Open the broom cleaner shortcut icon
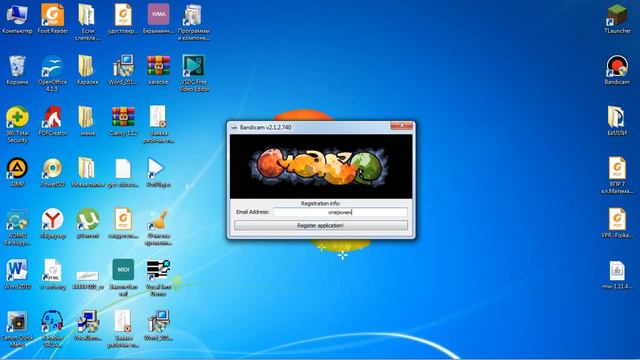This screenshot has width=640, height=360. tap(158, 227)
